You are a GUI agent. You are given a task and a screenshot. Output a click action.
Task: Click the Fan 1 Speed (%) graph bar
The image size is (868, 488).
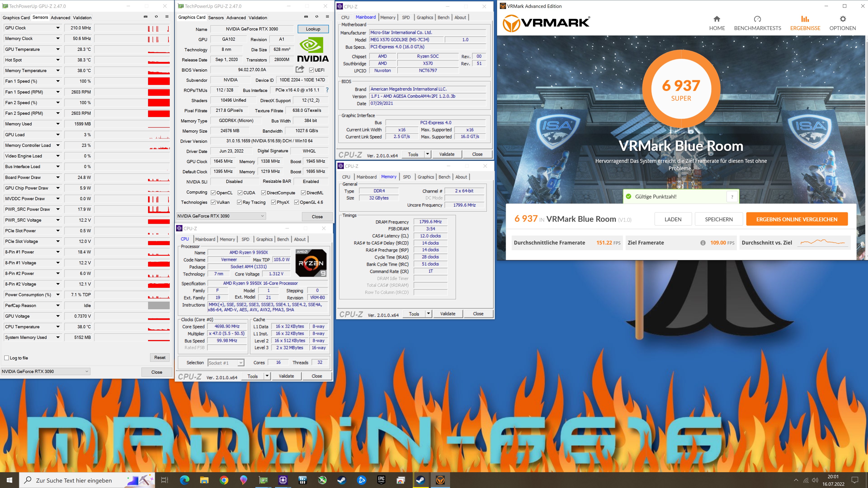point(159,81)
